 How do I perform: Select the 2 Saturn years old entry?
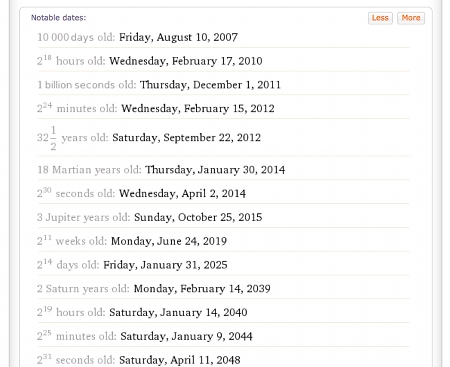(x=223, y=289)
